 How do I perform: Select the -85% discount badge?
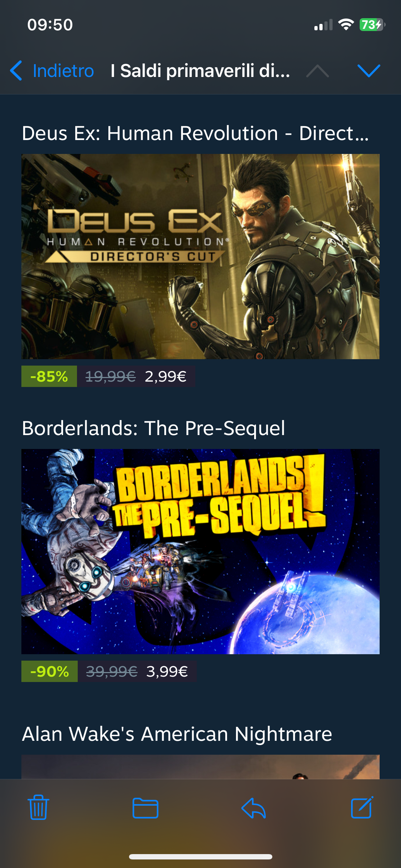pyautogui.click(x=49, y=376)
